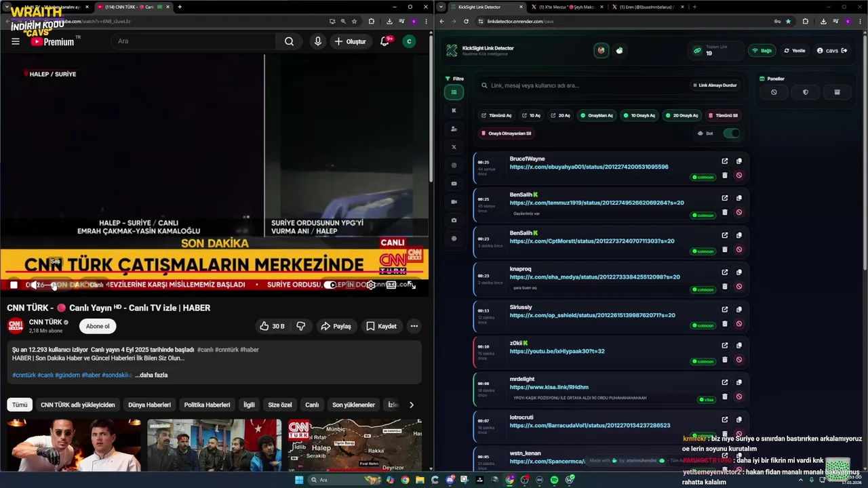The image size is (868, 488).
Task: Open mrdelight link externally
Action: (725, 383)
